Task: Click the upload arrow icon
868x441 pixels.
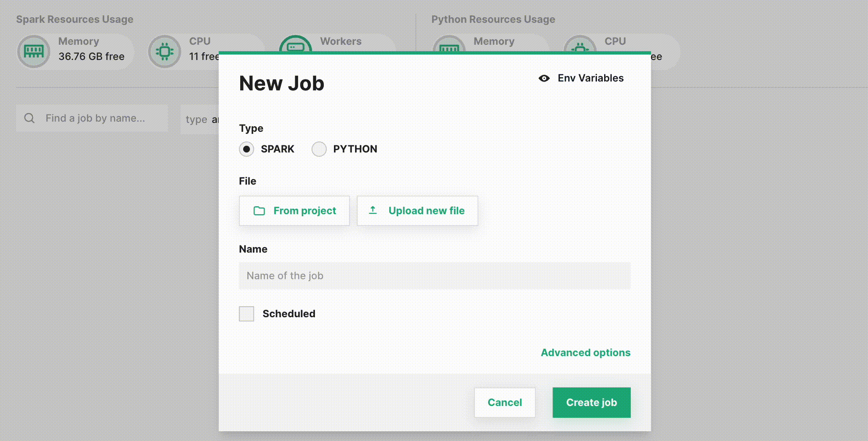Action: [373, 210]
